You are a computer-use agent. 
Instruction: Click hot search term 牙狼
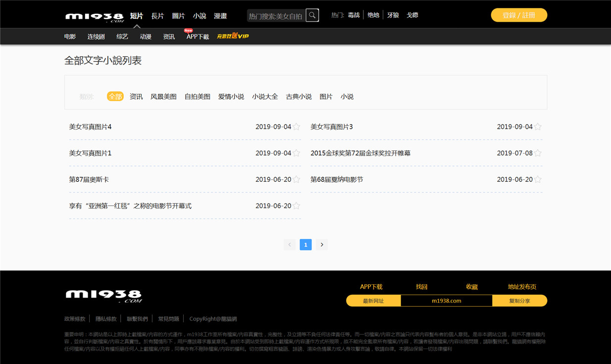(x=393, y=15)
